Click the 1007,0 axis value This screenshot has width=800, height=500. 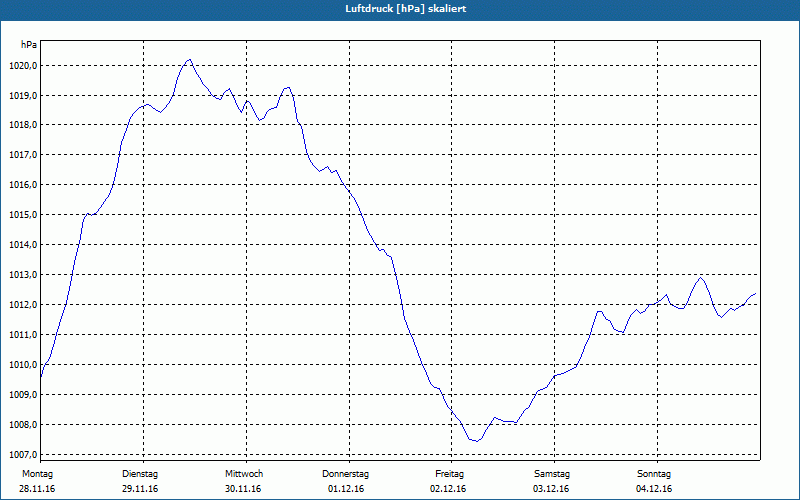pos(23,455)
